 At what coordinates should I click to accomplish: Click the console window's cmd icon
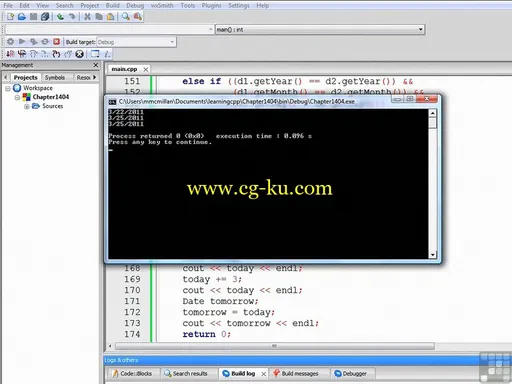(113, 101)
